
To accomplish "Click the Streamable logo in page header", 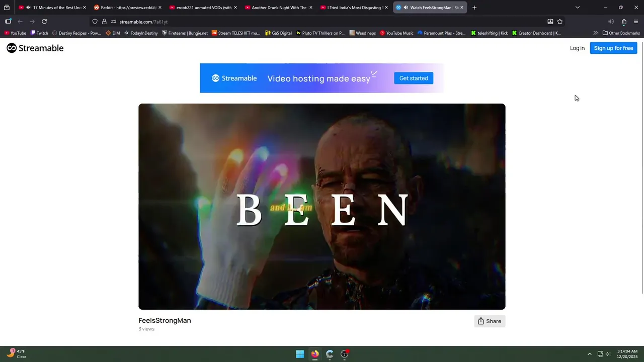I will pos(35,48).
